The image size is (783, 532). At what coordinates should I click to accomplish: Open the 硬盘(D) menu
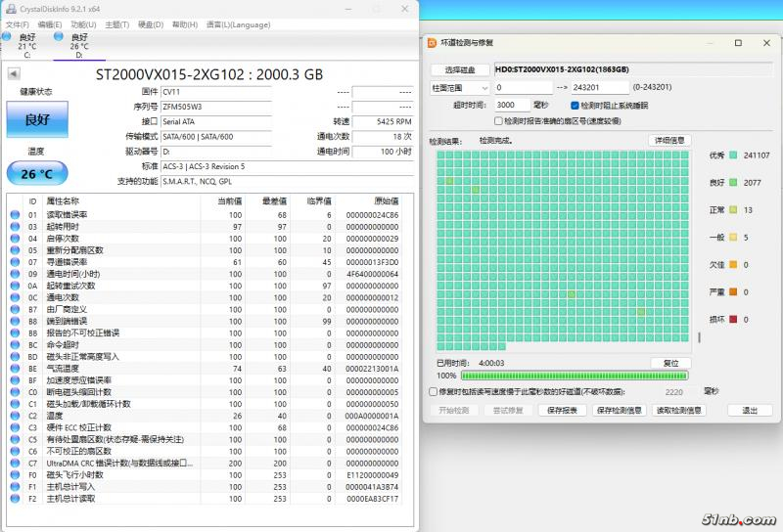150,23
